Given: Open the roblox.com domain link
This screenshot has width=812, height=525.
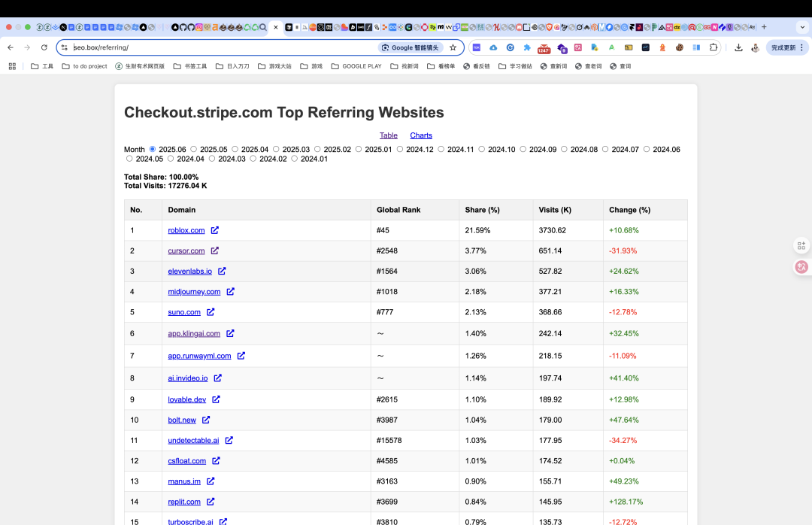Looking at the screenshot, I should point(186,230).
